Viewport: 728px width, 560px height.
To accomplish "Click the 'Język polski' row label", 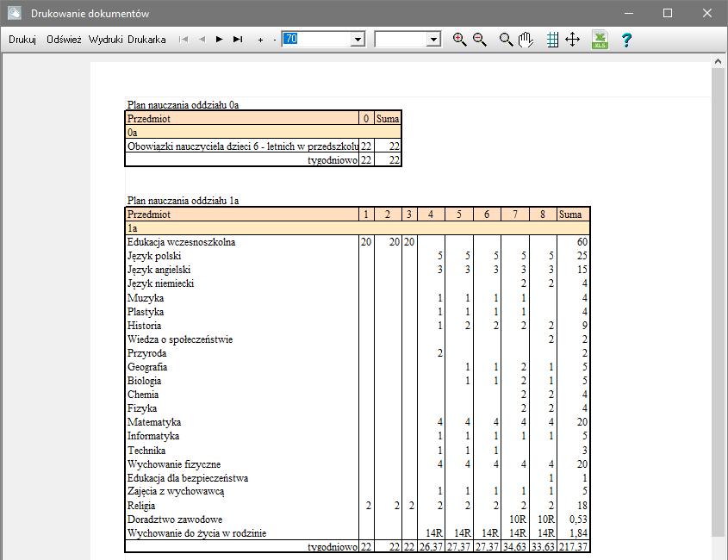I will (x=154, y=256).
